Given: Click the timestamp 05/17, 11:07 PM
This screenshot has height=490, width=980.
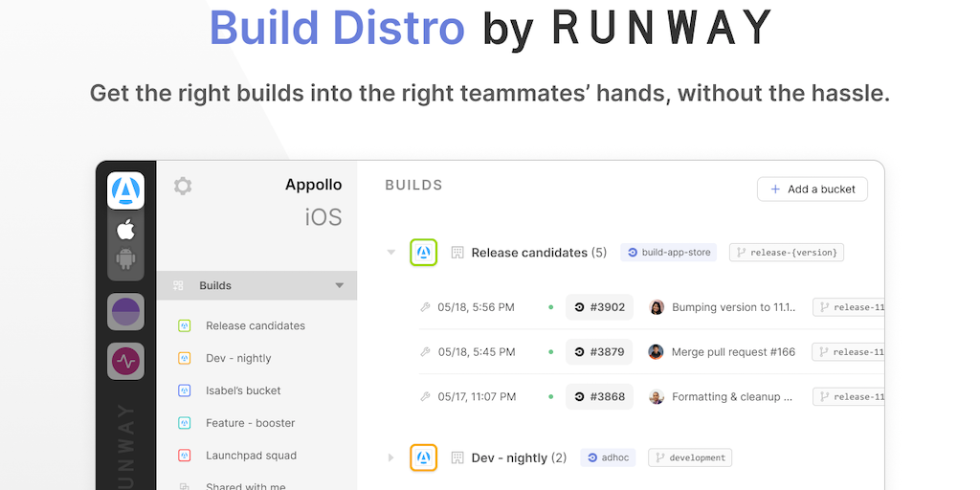Looking at the screenshot, I should click(477, 397).
